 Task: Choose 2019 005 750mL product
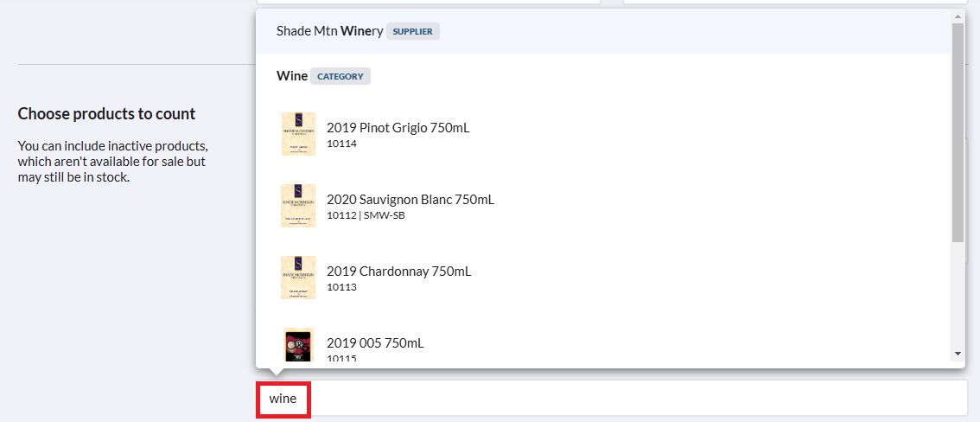[x=603, y=342]
